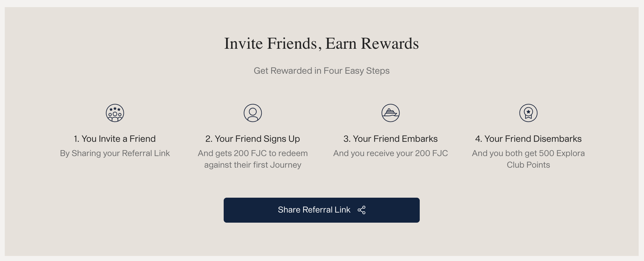Click the Friend Disembarks award badge icon

(x=528, y=113)
